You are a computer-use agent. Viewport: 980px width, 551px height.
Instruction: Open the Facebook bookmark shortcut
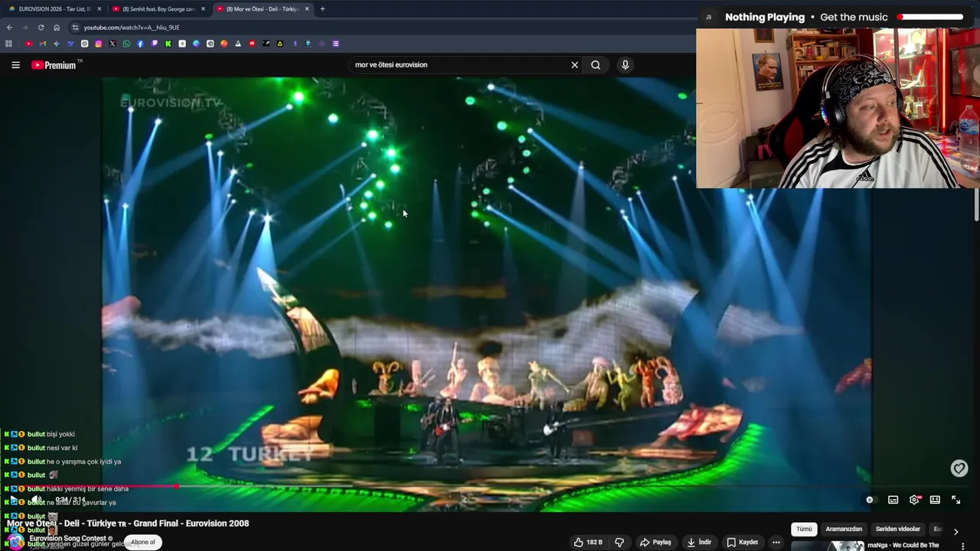140,44
